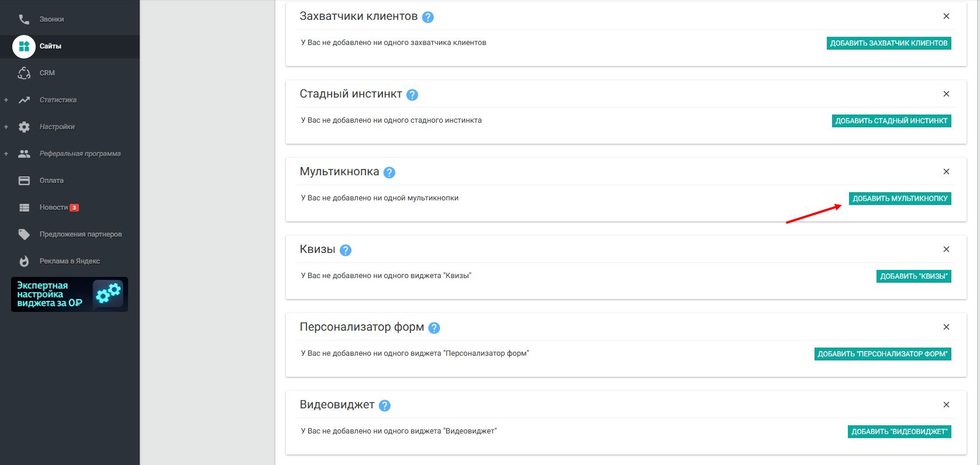Close the Персонализатор форм panel

point(946,327)
